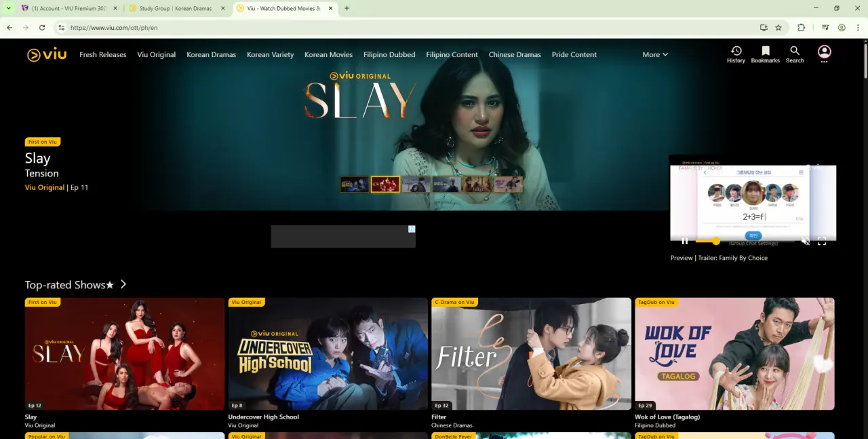868x439 pixels.
Task: Open a new tab with plus icon
Action: coord(347,8)
